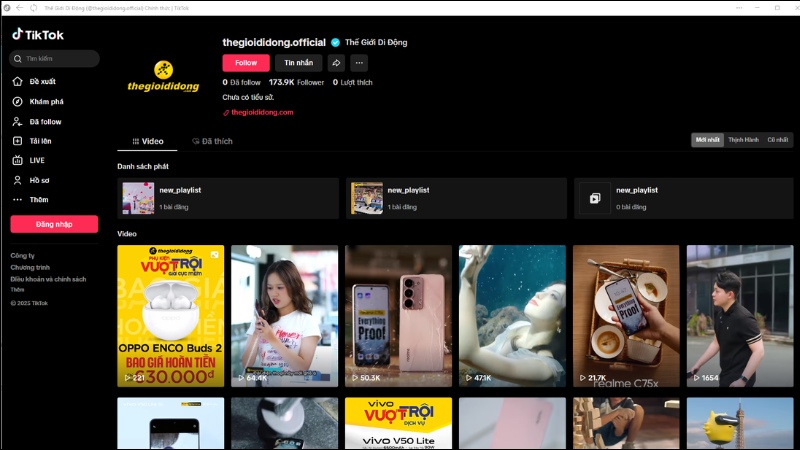Click Thế Giới Di Động display name
This screenshot has height=450, width=800.
(x=376, y=42)
